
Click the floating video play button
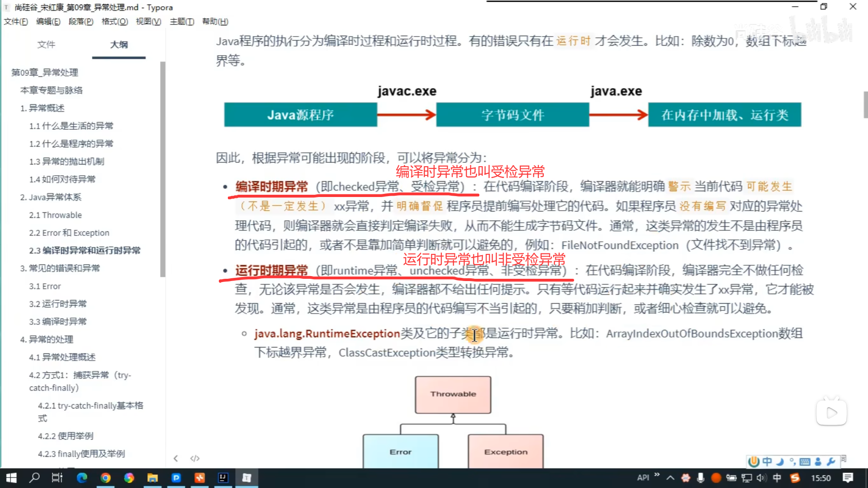click(x=831, y=412)
